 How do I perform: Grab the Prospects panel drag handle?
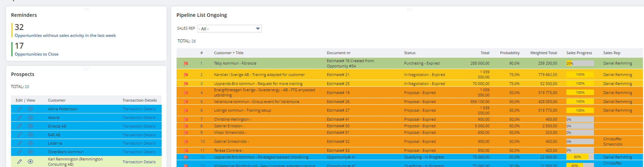click(x=86, y=69)
